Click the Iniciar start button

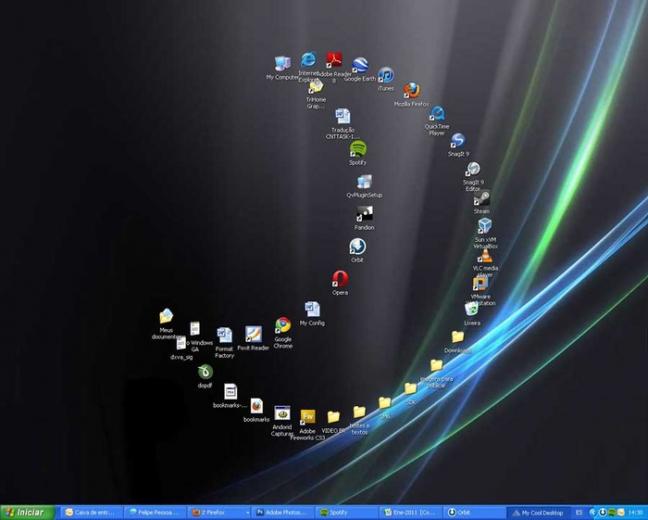click(x=27, y=513)
